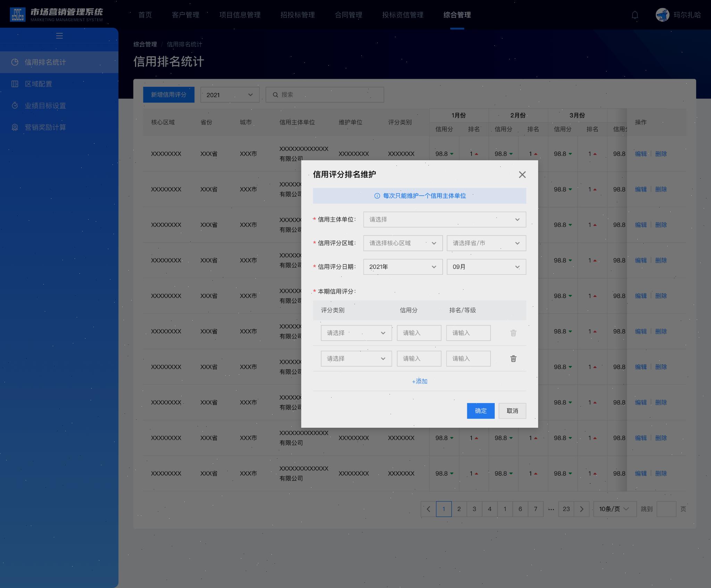The width and height of the screenshot is (711, 588).
Task: Click the search magnifier icon
Action: click(275, 95)
